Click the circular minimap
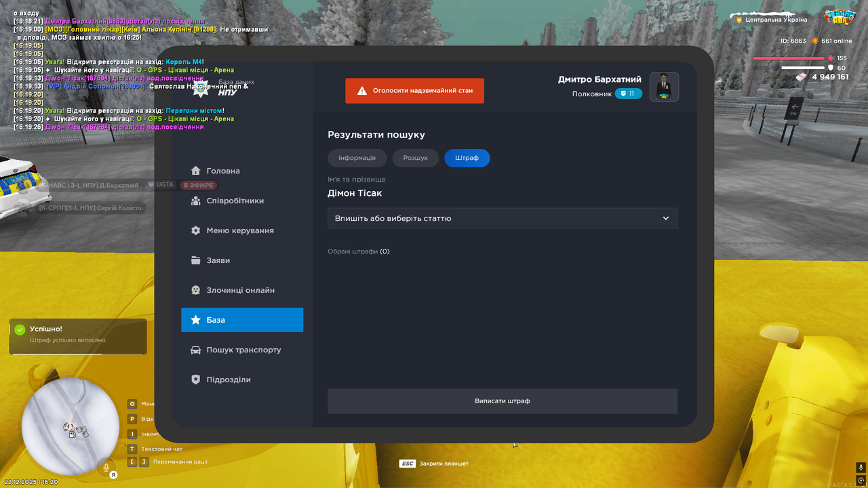Viewport: 868px width, 488px height. coord(71,426)
